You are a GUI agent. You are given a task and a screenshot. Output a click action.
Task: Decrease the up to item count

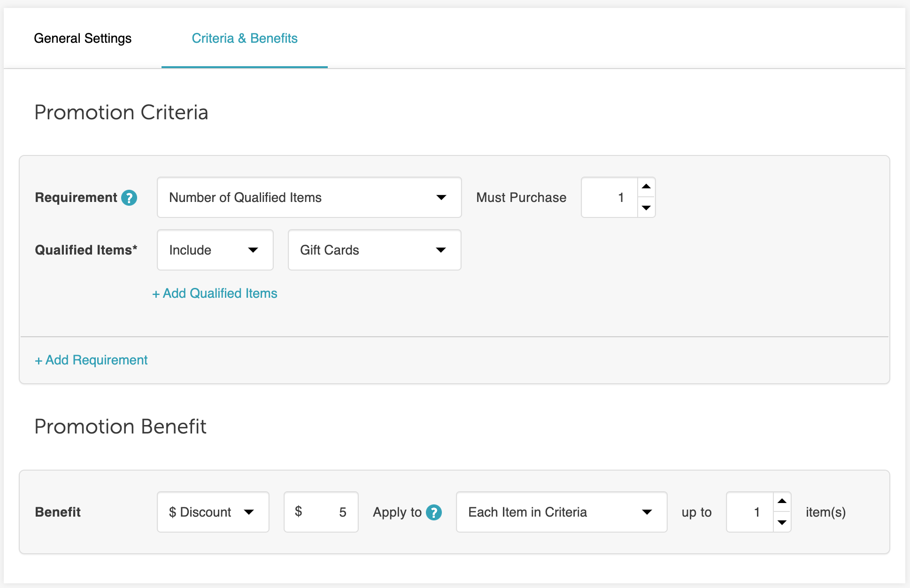coord(782,522)
